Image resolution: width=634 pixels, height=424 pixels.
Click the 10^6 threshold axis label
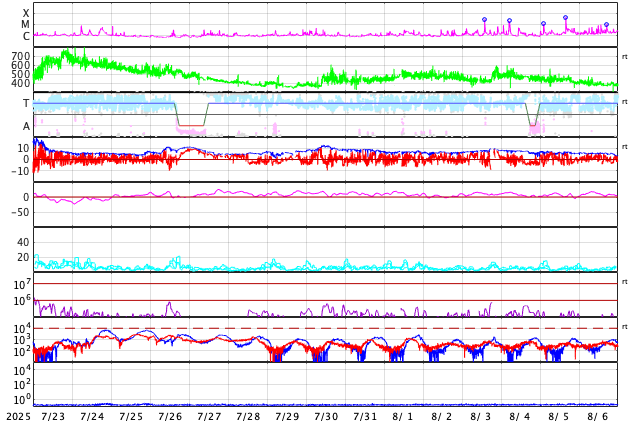pos(22,300)
